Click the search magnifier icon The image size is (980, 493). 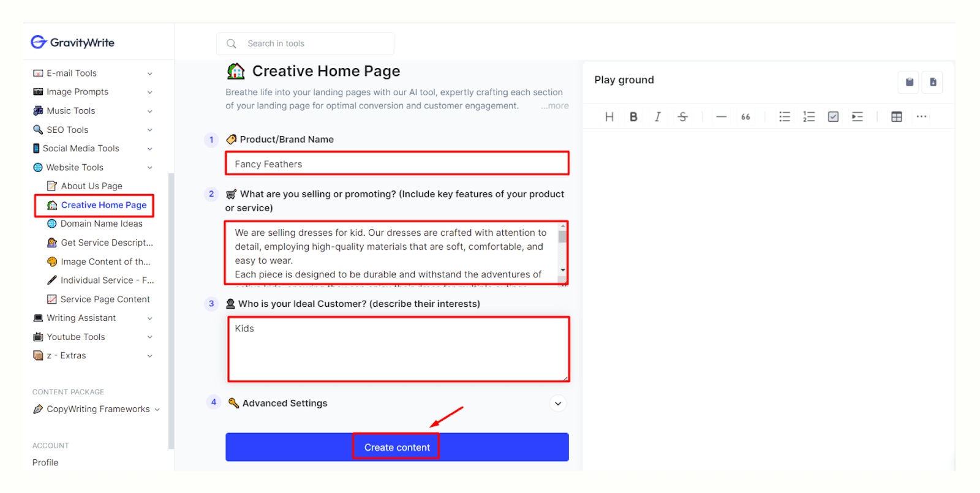(232, 43)
